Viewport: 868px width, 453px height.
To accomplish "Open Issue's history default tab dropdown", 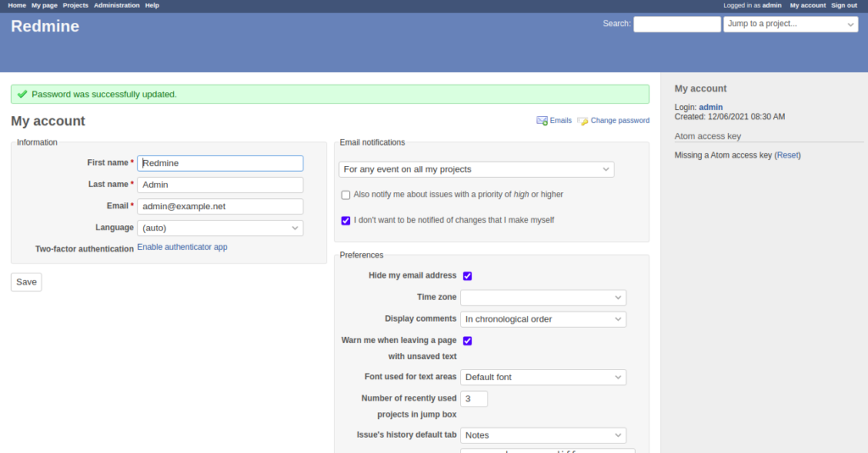I will click(x=543, y=435).
